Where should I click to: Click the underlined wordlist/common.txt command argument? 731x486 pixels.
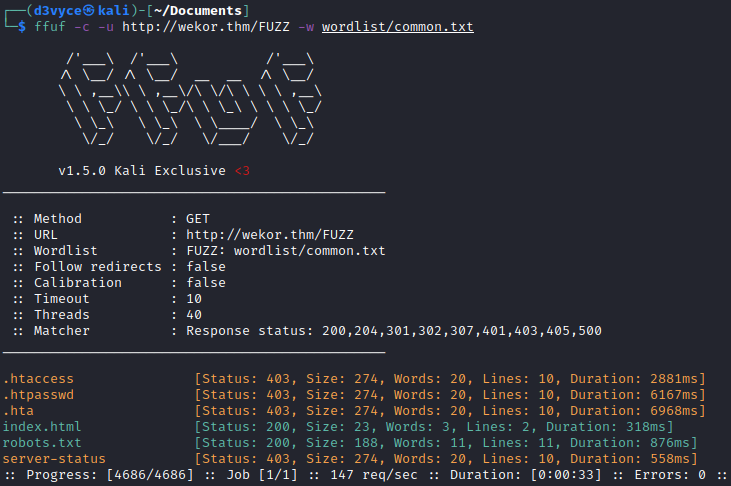[397, 26]
